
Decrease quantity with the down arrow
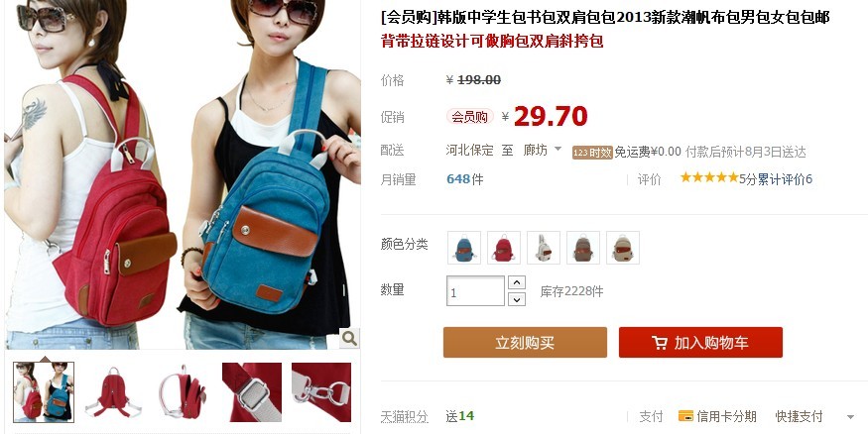[517, 299]
